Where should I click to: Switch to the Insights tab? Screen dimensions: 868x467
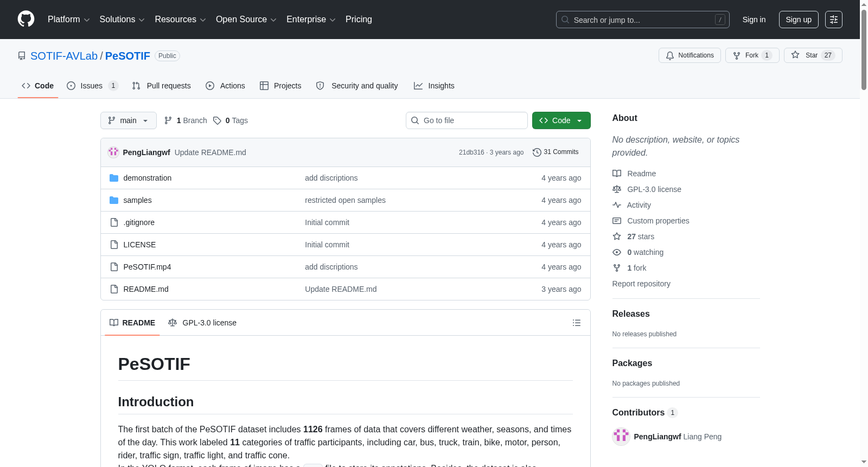pos(434,86)
